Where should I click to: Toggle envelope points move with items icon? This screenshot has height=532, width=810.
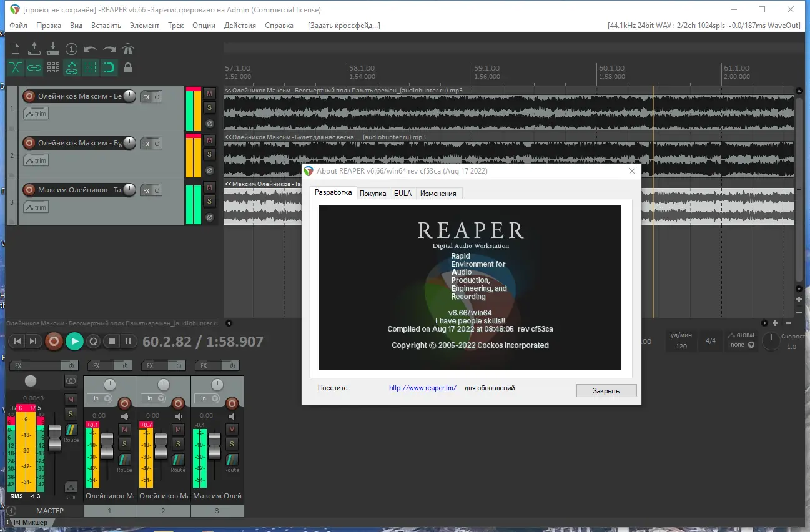pyautogui.click(x=72, y=67)
